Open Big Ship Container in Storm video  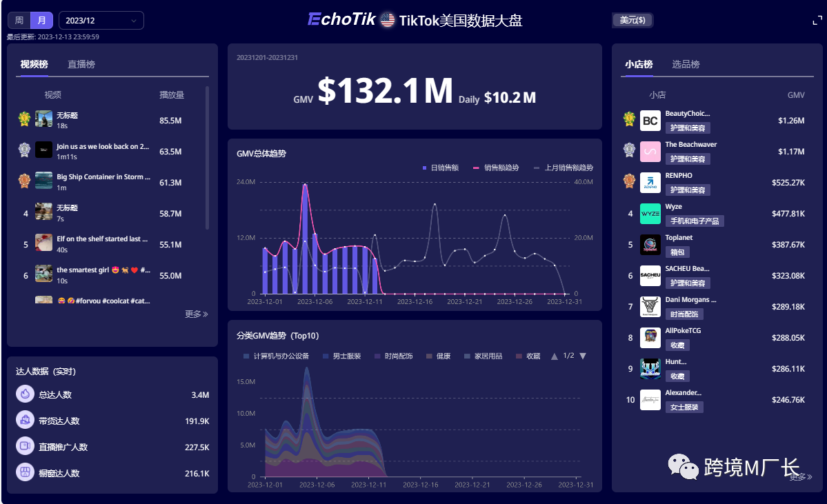(99, 177)
